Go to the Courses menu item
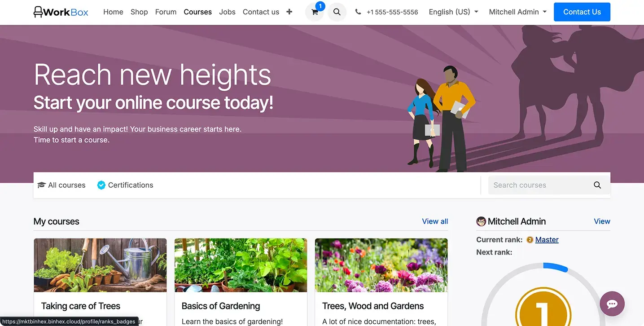Image resolution: width=644 pixels, height=326 pixels. point(197,12)
